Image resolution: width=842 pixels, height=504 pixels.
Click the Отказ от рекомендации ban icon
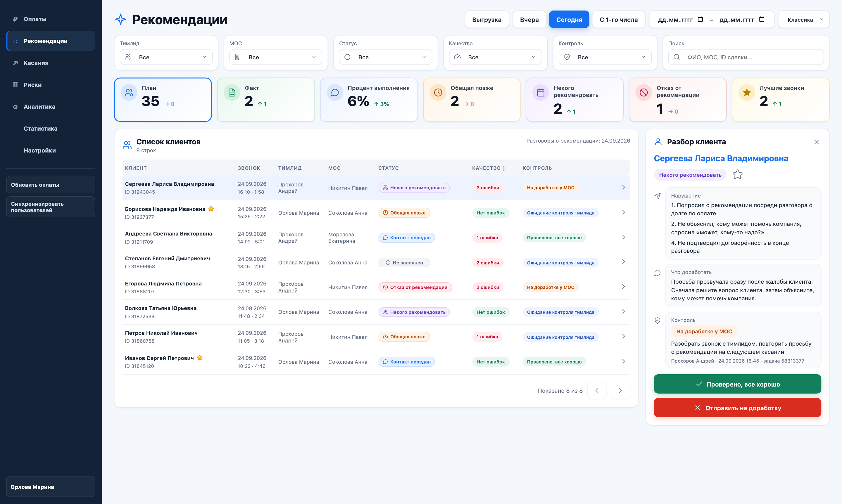tap(643, 92)
